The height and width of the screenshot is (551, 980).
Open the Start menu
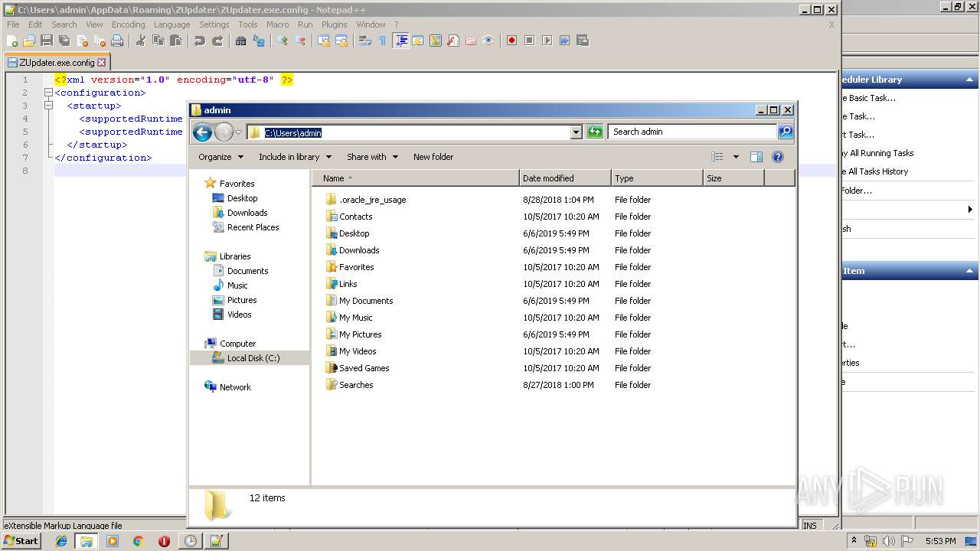click(21, 541)
